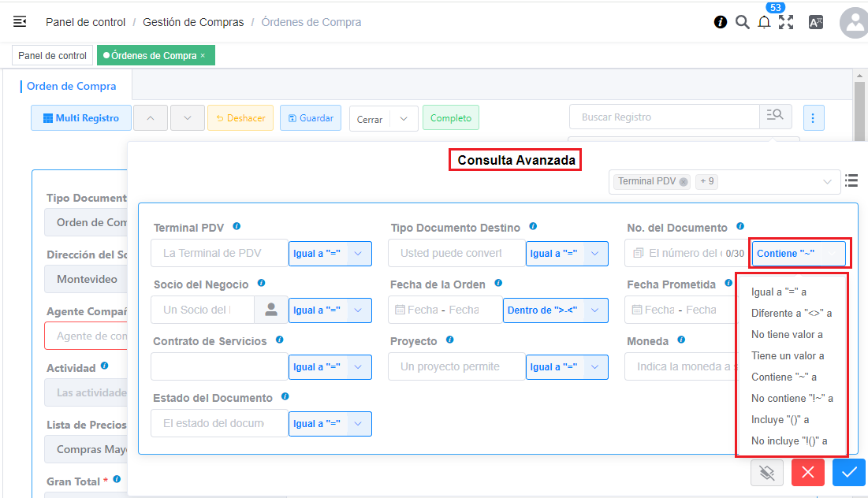Choose 'Tiene un valor a' option
The height and width of the screenshot is (498, 868).
tap(788, 355)
